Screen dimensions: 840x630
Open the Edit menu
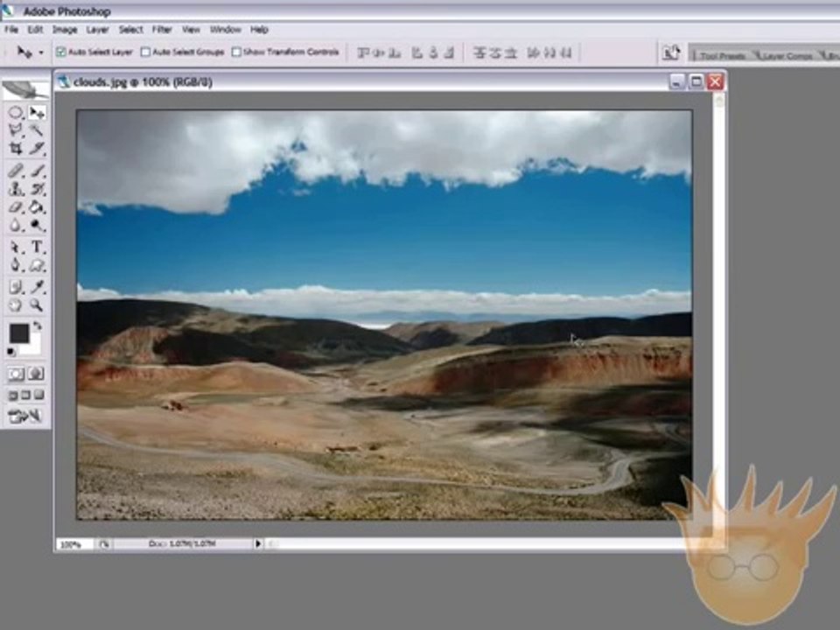click(35, 30)
